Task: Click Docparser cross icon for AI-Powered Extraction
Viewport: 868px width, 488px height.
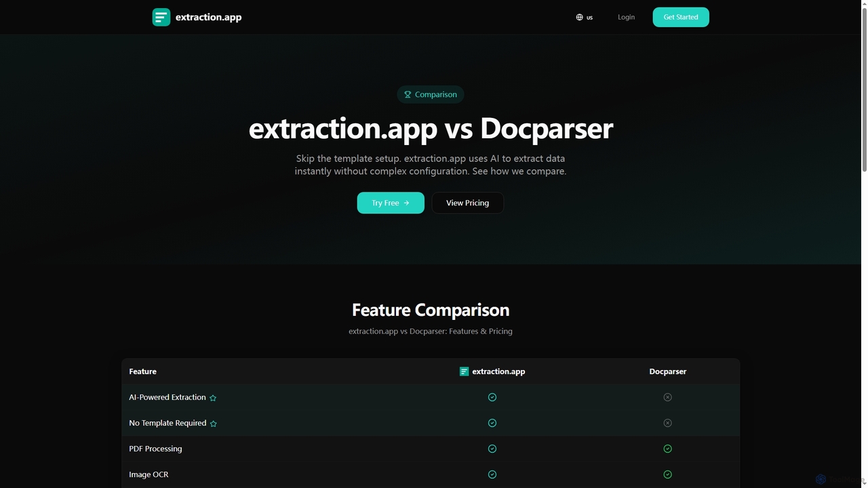Action: pyautogui.click(x=668, y=397)
